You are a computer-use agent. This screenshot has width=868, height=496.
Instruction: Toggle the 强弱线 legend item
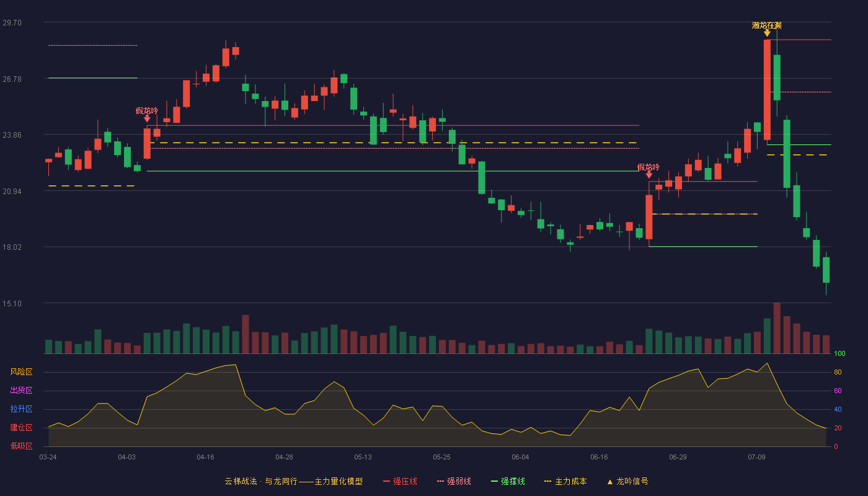454,481
